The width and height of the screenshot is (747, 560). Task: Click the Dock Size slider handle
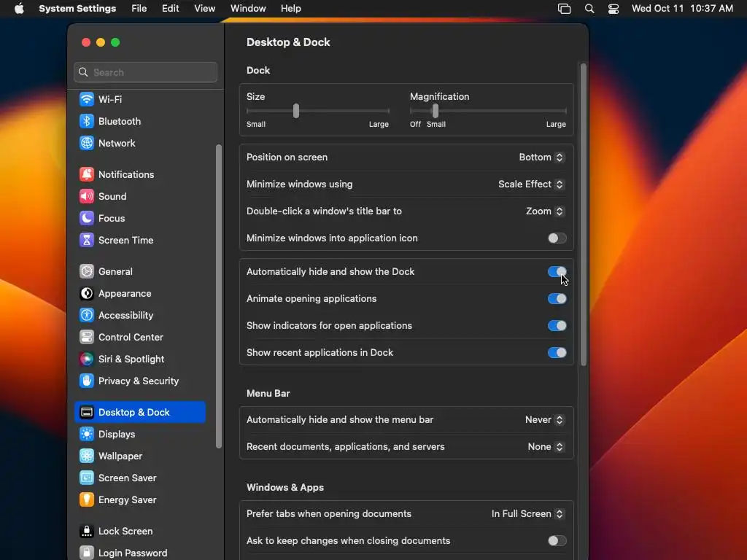(x=296, y=111)
